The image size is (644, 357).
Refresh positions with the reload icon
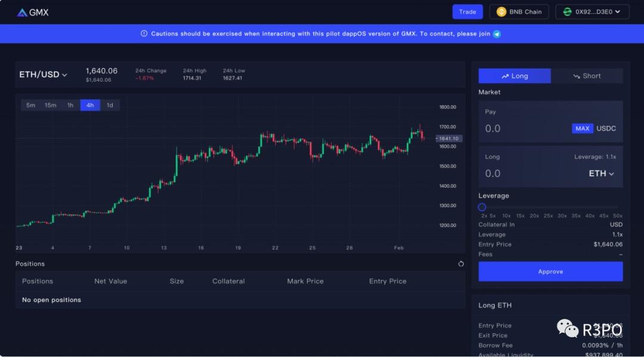coord(461,263)
